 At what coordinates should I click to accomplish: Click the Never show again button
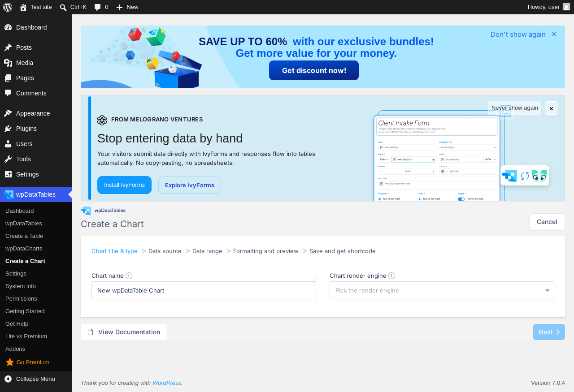click(515, 108)
